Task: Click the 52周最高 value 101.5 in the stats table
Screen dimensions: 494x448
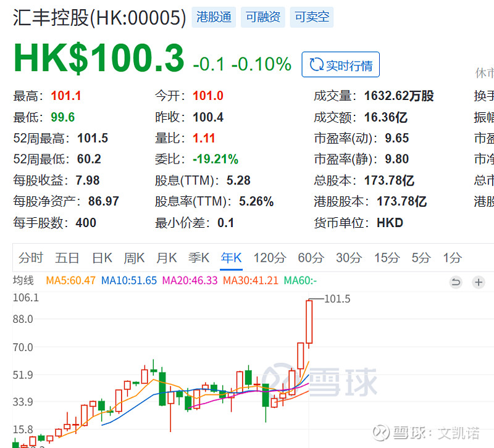Action: (93, 138)
